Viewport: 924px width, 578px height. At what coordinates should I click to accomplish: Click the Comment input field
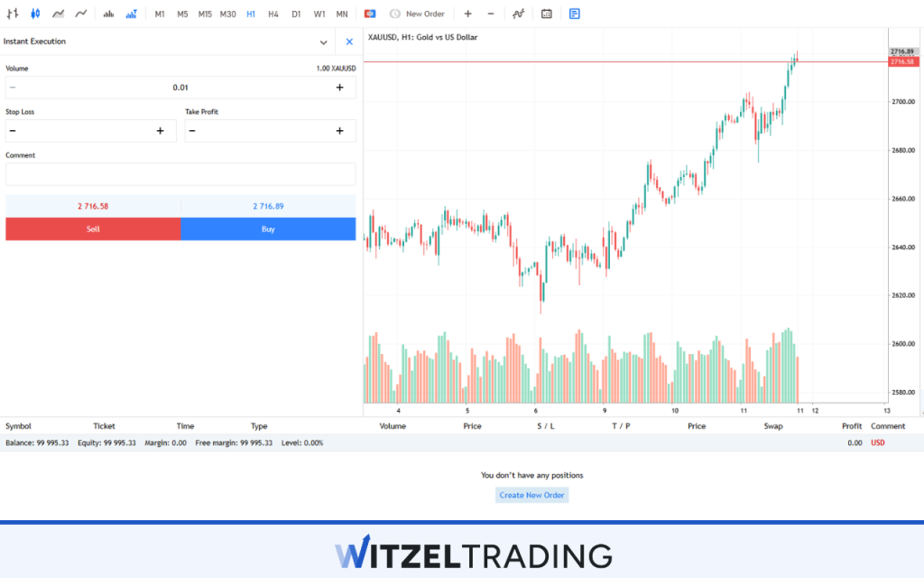point(180,174)
